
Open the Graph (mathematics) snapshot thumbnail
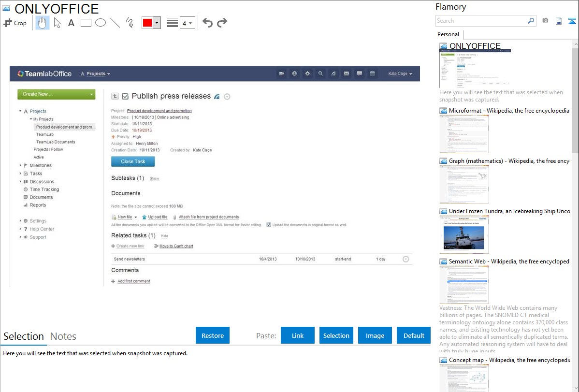(464, 184)
